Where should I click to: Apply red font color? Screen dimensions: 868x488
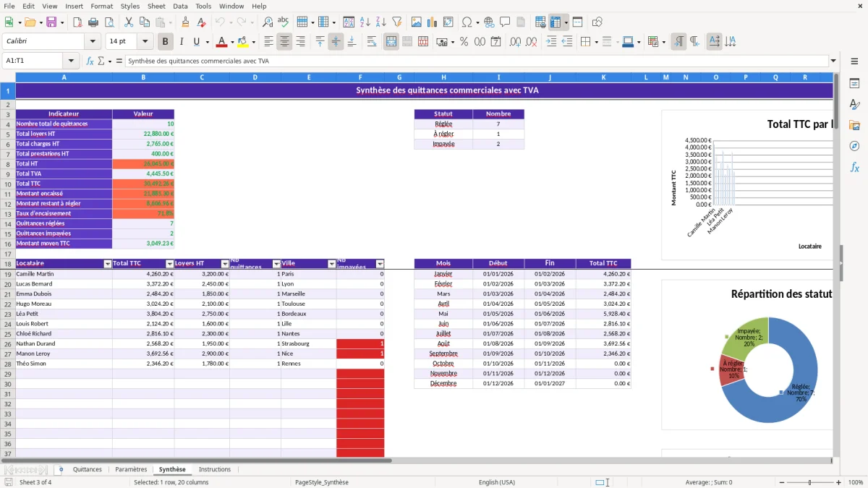tap(221, 41)
